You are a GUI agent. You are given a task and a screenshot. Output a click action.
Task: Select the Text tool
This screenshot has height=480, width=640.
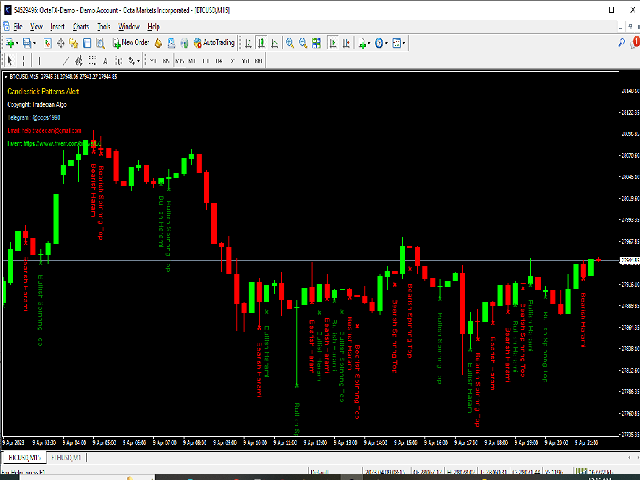[x=105, y=61]
